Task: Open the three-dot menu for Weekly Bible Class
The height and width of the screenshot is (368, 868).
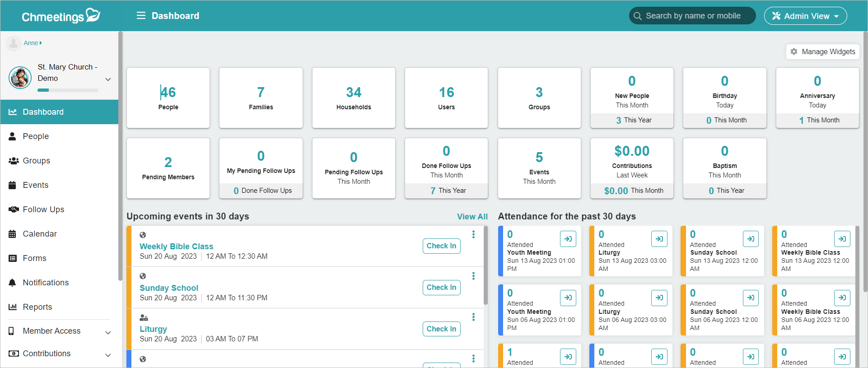Action: pyautogui.click(x=473, y=234)
